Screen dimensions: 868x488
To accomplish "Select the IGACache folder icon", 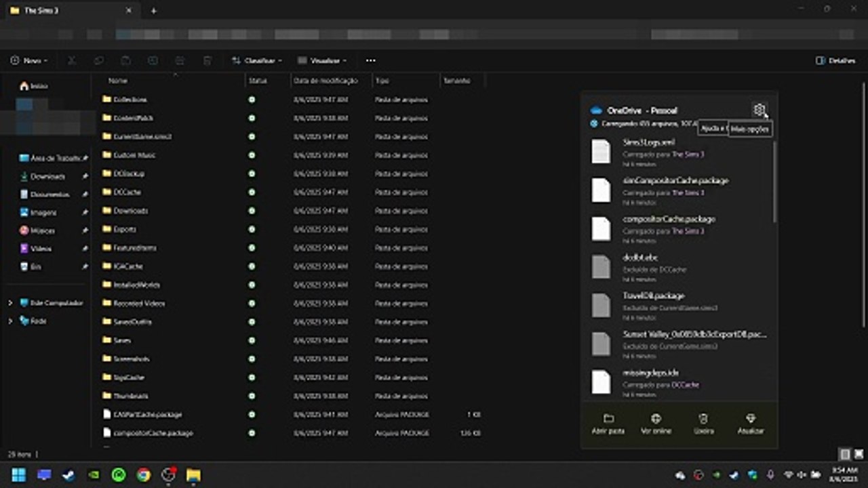I will point(106,266).
